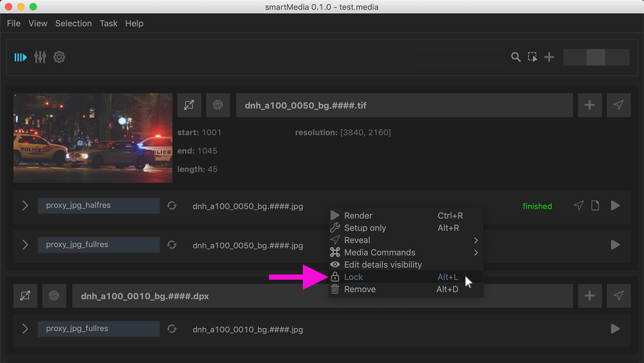Select Edit details visibility in context menu
Screen dimensions: 644x363
383,265
